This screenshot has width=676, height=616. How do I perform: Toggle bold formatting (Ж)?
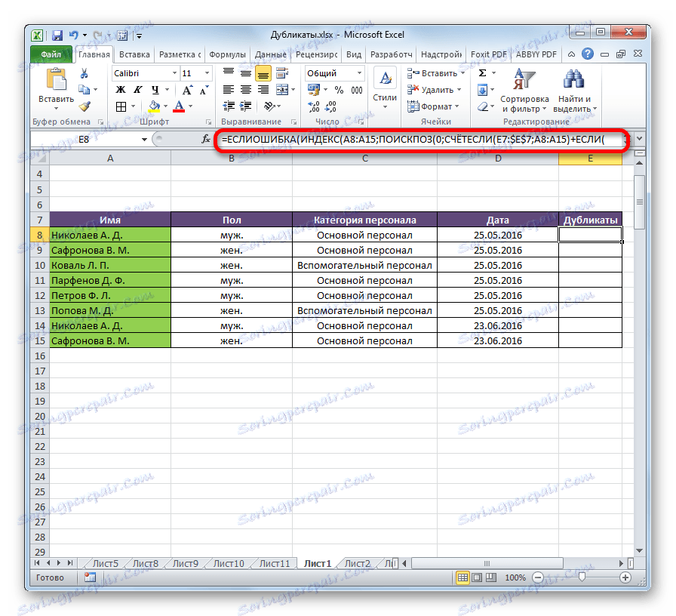(121, 89)
